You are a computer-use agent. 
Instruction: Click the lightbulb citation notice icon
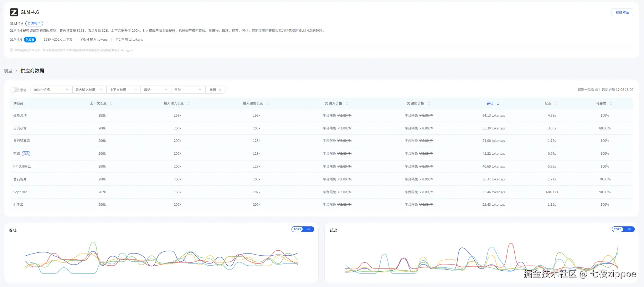[x=11, y=50]
